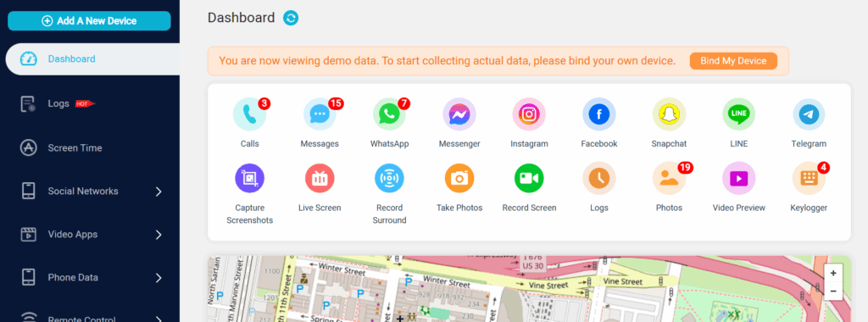868x322 pixels.
Task: Click the Keylogger label text
Action: (x=809, y=208)
